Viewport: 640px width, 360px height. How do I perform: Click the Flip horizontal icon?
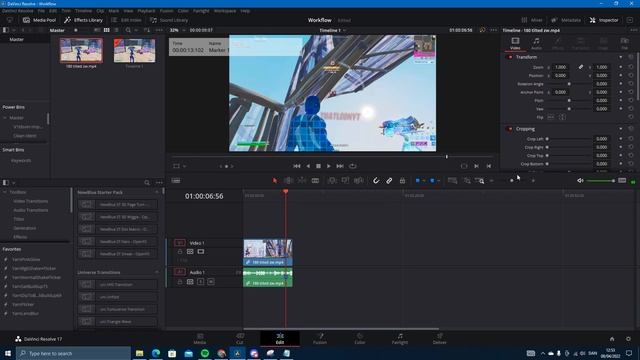click(551, 117)
